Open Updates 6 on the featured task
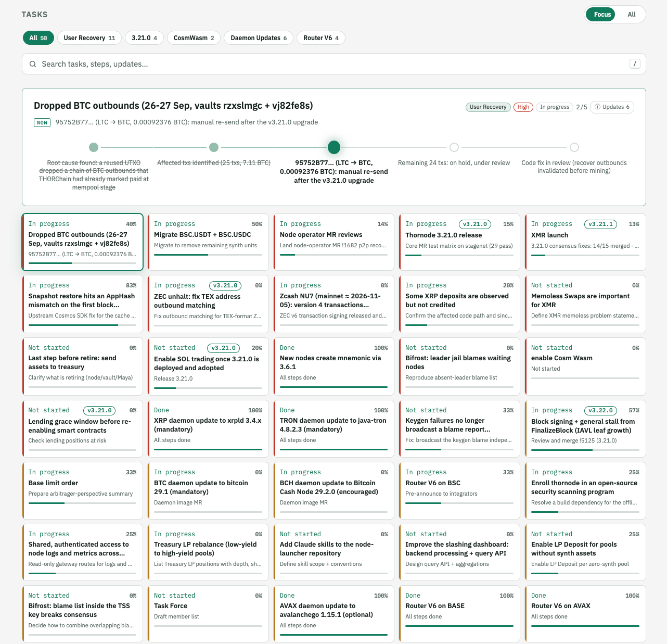Image resolution: width=667 pixels, height=644 pixels. click(612, 107)
